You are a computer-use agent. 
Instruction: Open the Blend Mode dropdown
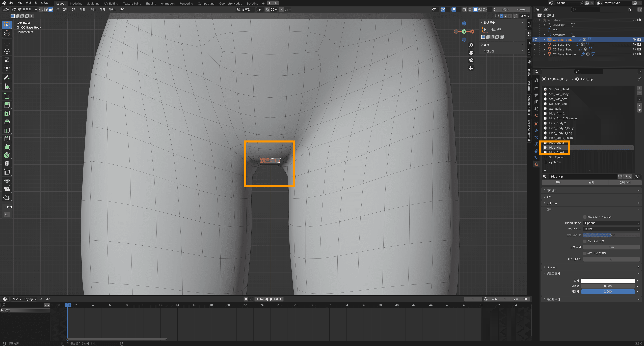611,223
